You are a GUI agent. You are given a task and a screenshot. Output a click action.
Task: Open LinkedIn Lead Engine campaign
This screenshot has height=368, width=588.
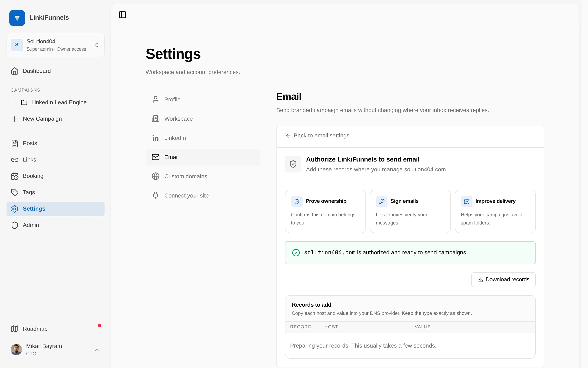59,102
